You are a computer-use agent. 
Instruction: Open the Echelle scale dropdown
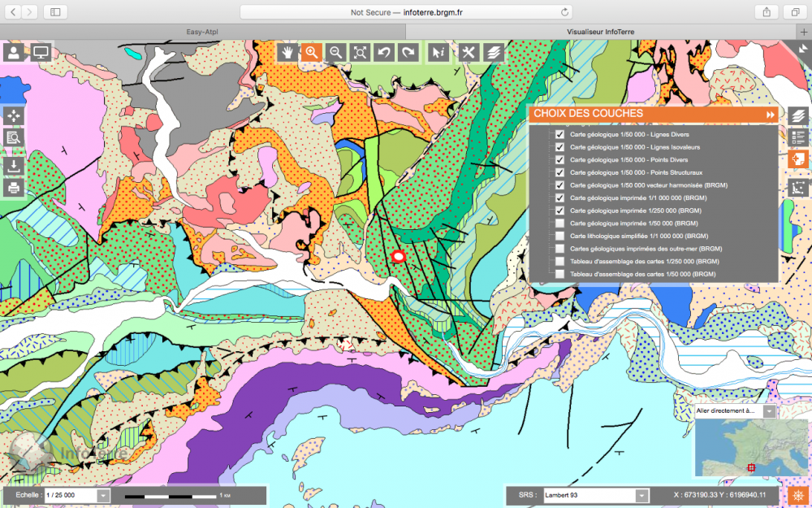click(x=103, y=495)
